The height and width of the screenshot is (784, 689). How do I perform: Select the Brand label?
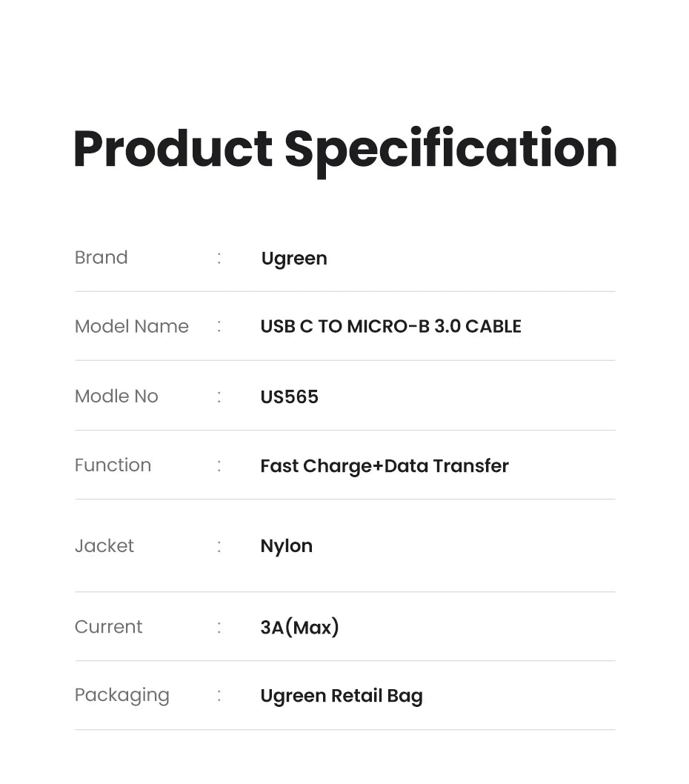101,258
